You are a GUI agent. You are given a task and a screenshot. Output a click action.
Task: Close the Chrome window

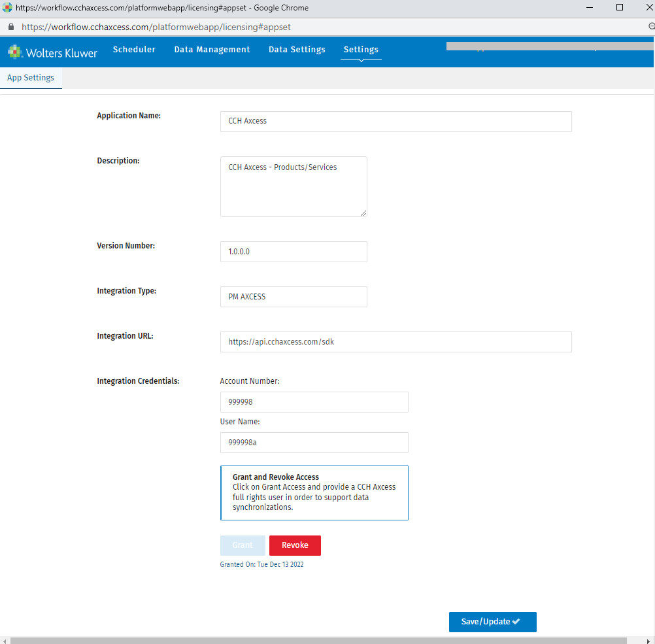point(650,8)
